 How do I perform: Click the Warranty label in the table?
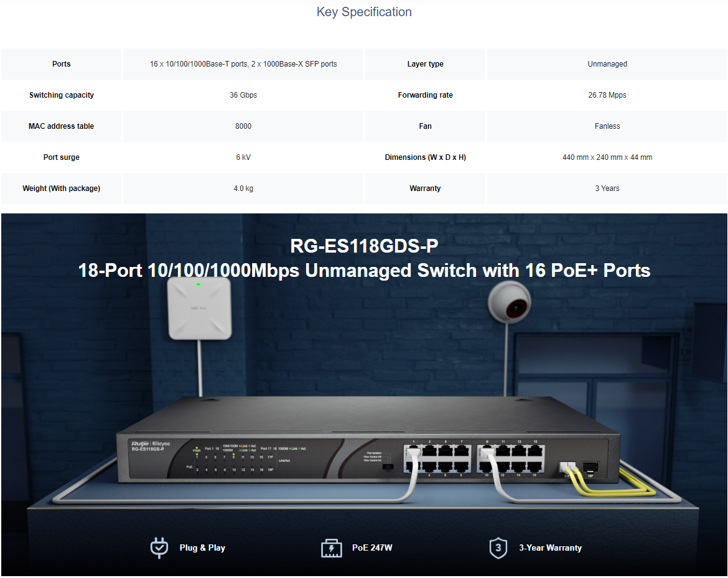click(425, 189)
